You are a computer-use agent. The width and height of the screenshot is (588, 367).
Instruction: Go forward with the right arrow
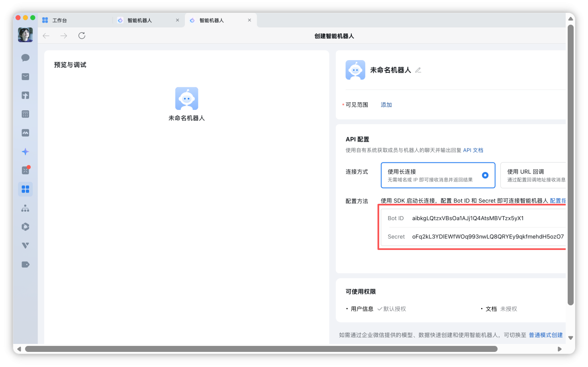[64, 36]
